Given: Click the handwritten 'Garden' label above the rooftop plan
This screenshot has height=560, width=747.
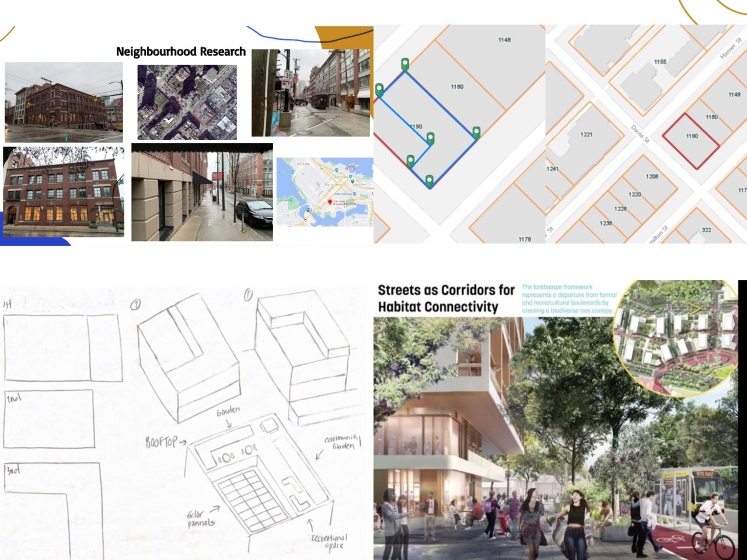Looking at the screenshot, I should (x=228, y=411).
